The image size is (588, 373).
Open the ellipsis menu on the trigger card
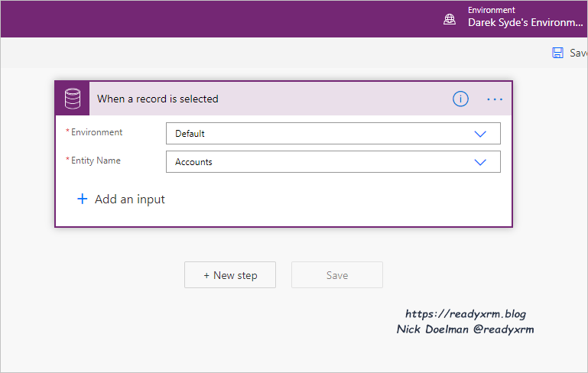tap(495, 99)
